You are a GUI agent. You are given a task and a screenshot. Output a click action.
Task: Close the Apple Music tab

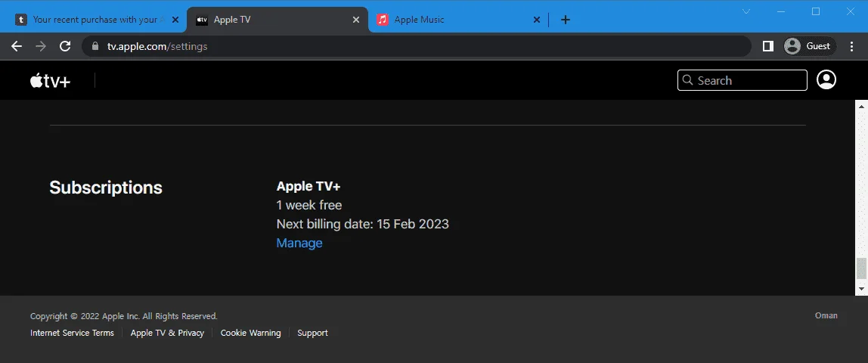[x=536, y=20]
